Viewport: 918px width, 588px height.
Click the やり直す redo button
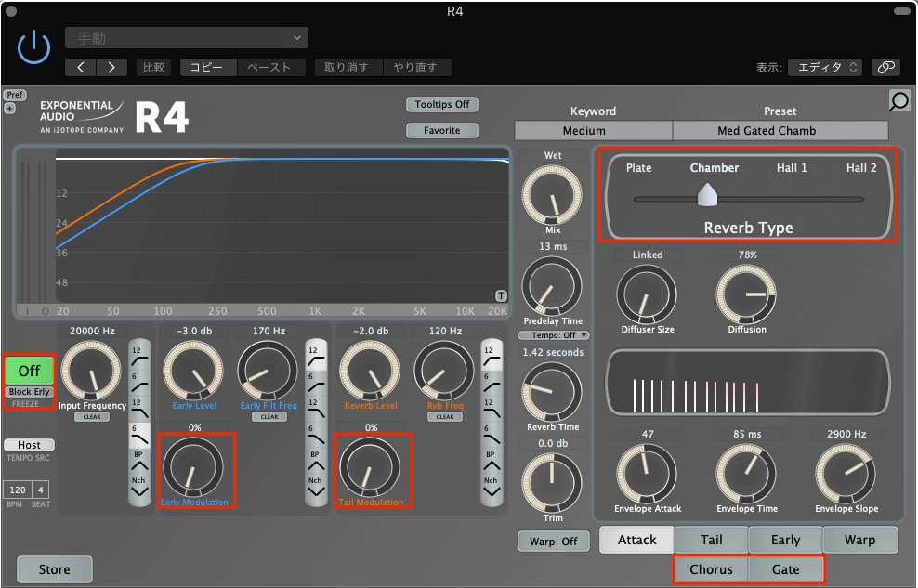[x=416, y=67]
